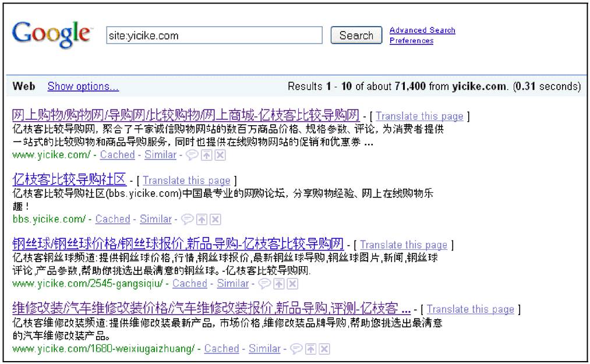The image size is (590, 364).
Task: Promote the 1680-weixiugaizhuang result
Action: (x=310, y=349)
